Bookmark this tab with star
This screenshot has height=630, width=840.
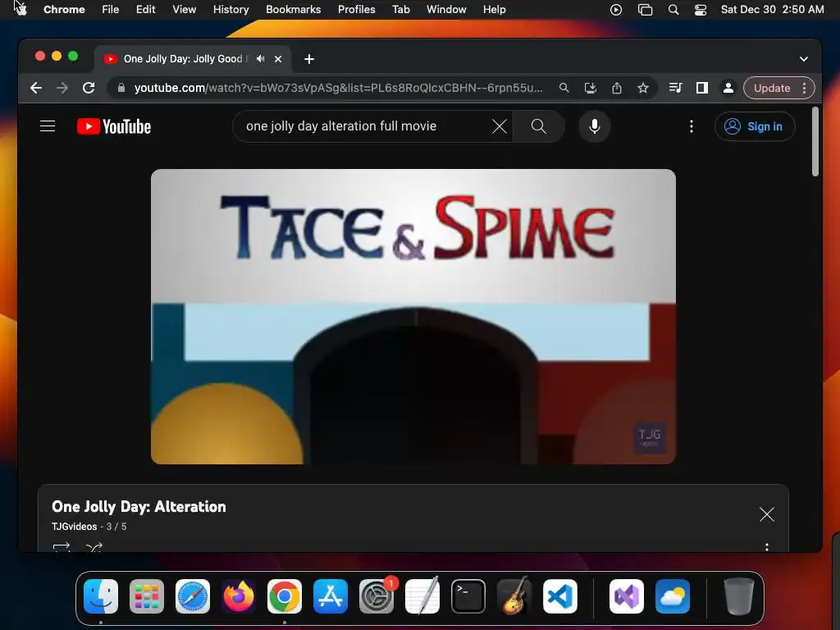pyautogui.click(x=643, y=88)
